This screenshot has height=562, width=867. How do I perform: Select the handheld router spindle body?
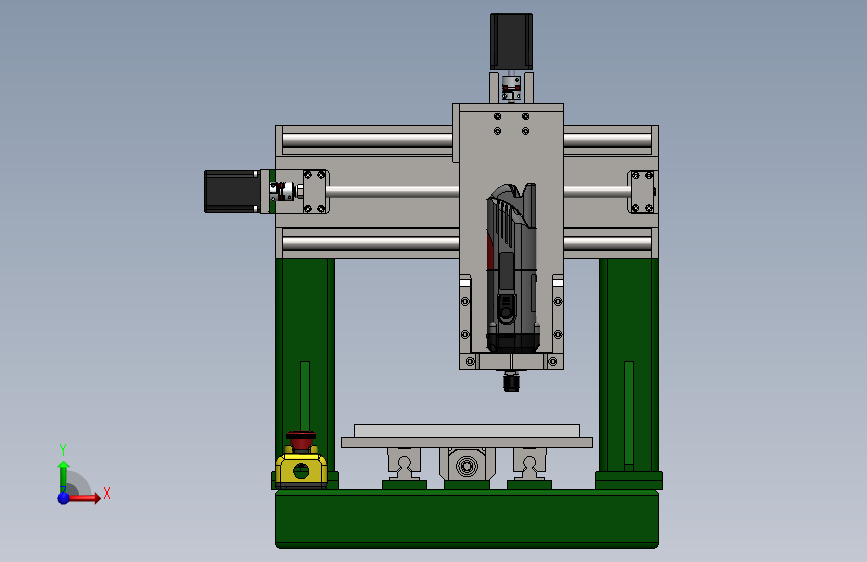coord(511,268)
